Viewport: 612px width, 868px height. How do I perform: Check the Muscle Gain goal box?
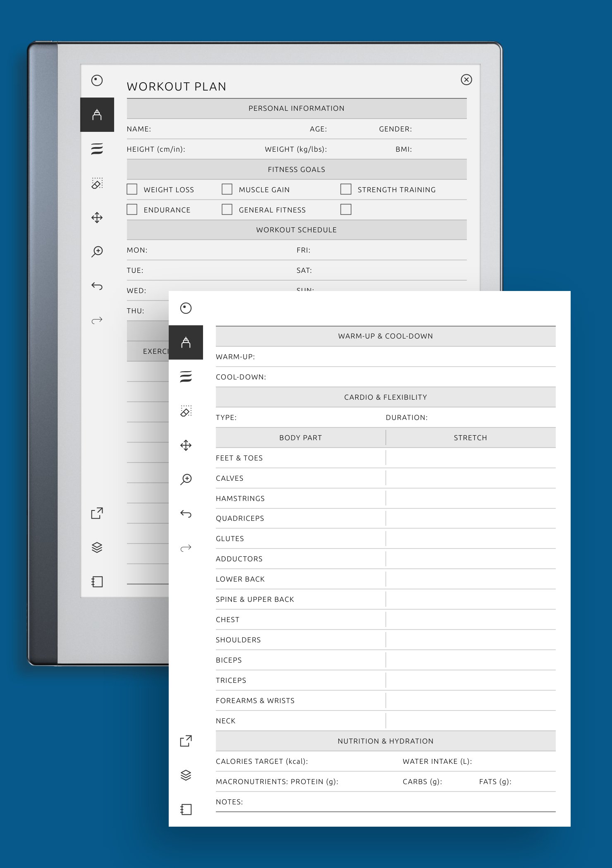[227, 189]
